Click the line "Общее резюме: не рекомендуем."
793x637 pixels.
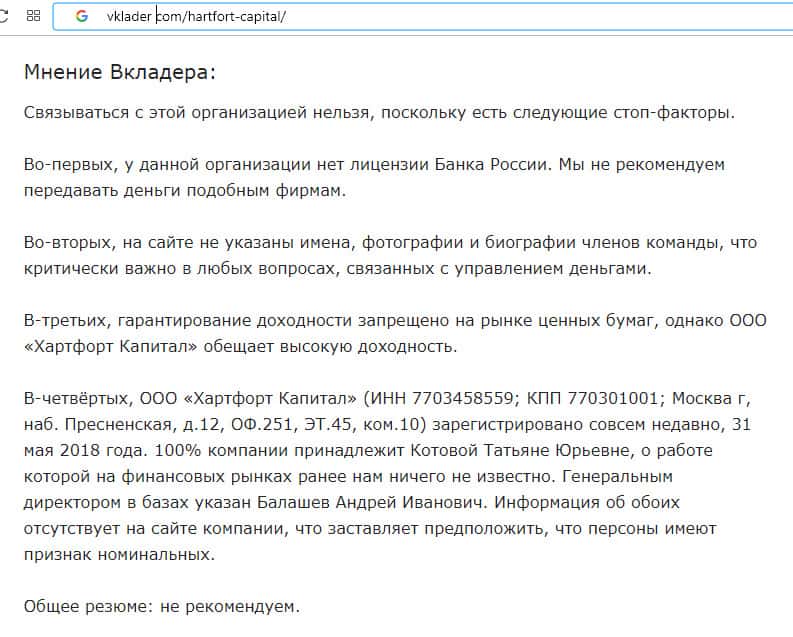click(162, 607)
